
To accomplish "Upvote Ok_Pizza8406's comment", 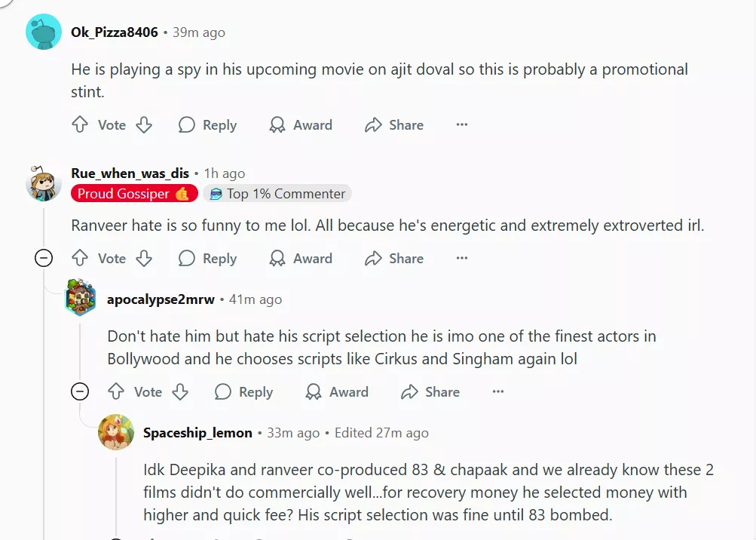I will coord(80,125).
